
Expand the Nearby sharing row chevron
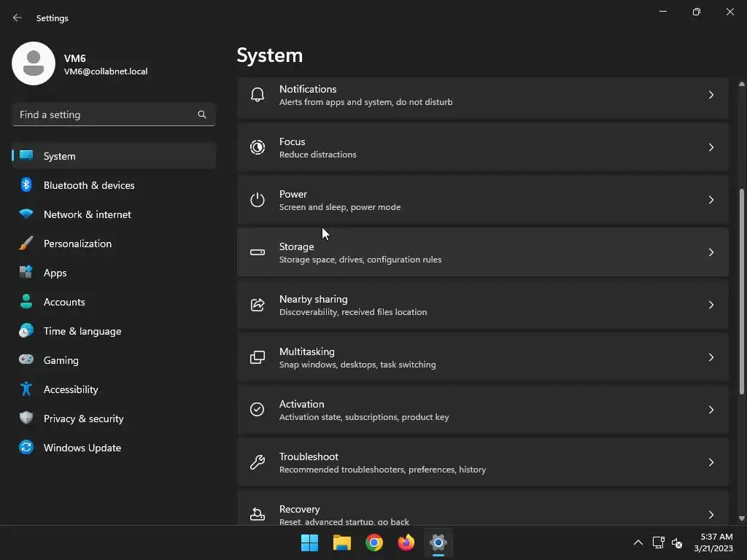711,305
